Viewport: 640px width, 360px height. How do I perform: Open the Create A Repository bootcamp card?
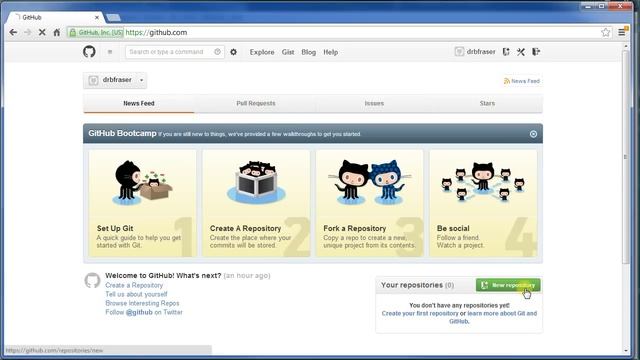pyautogui.click(x=256, y=203)
